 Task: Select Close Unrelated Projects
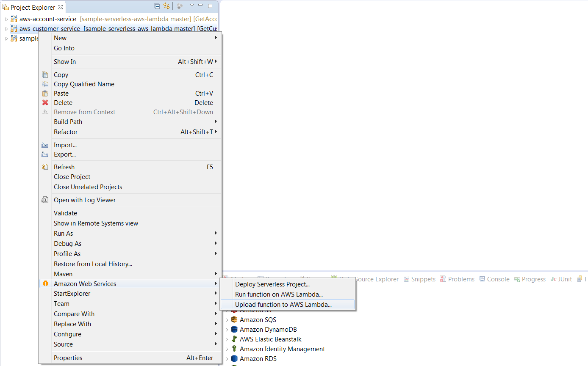[130, 187]
